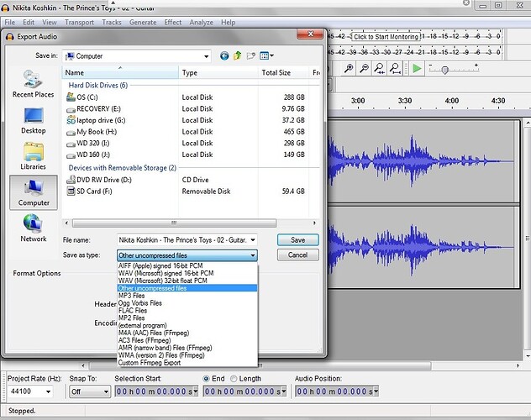Image resolution: width=531 pixels, height=420 pixels.
Task: Open WD 320 (I:) drive
Action: point(88,144)
